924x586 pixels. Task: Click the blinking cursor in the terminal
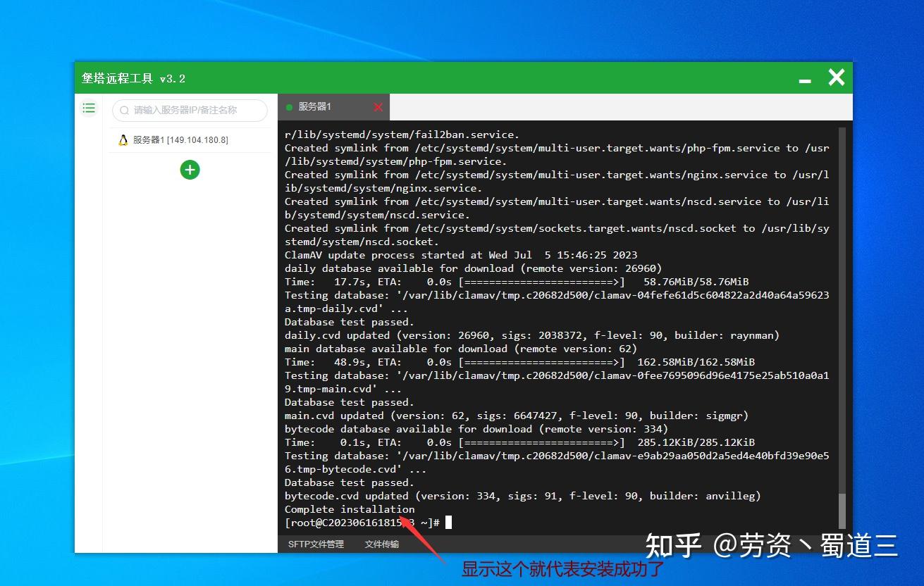tap(449, 522)
